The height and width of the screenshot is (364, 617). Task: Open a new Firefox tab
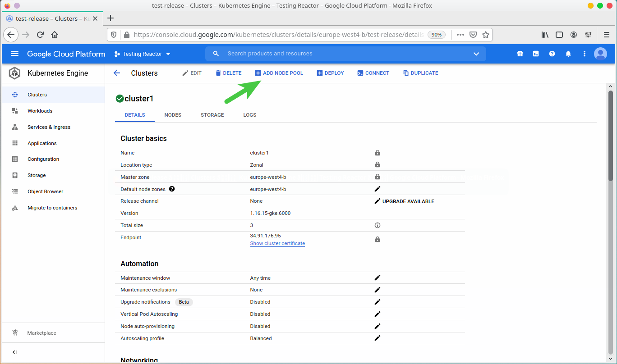coord(111,18)
